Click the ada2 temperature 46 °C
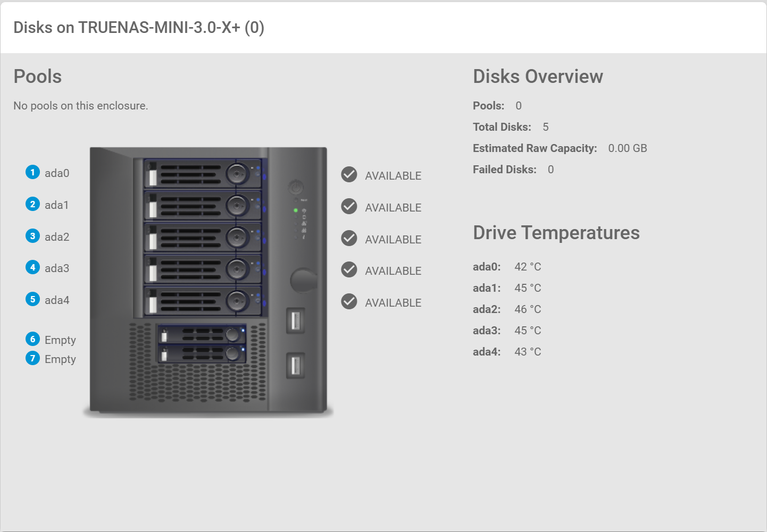The image size is (767, 532). click(528, 309)
